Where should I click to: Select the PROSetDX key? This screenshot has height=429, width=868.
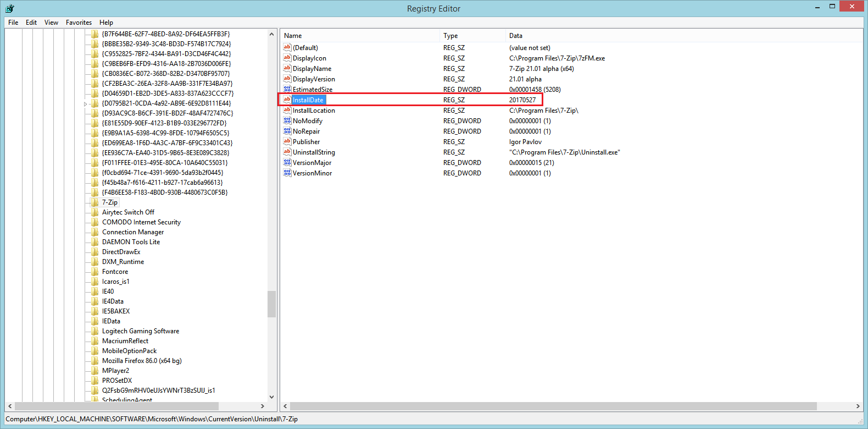(117, 381)
